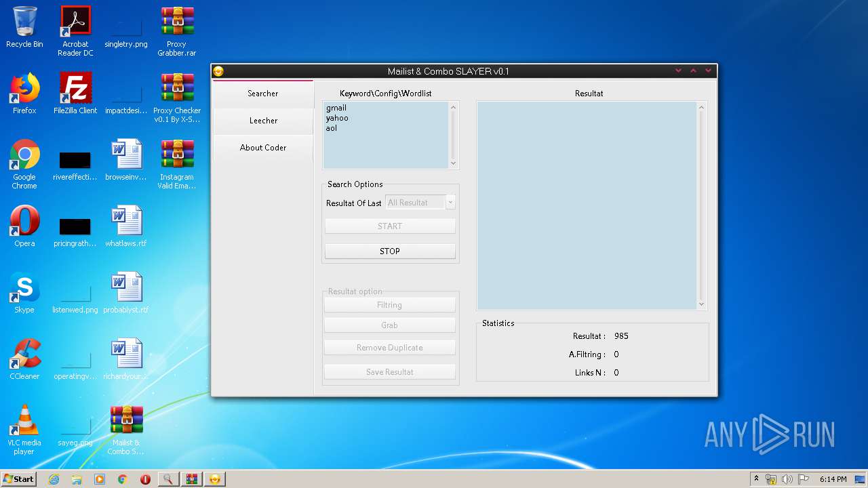
Task: Click the clock showing 6:14 PM
Action: tap(833, 479)
